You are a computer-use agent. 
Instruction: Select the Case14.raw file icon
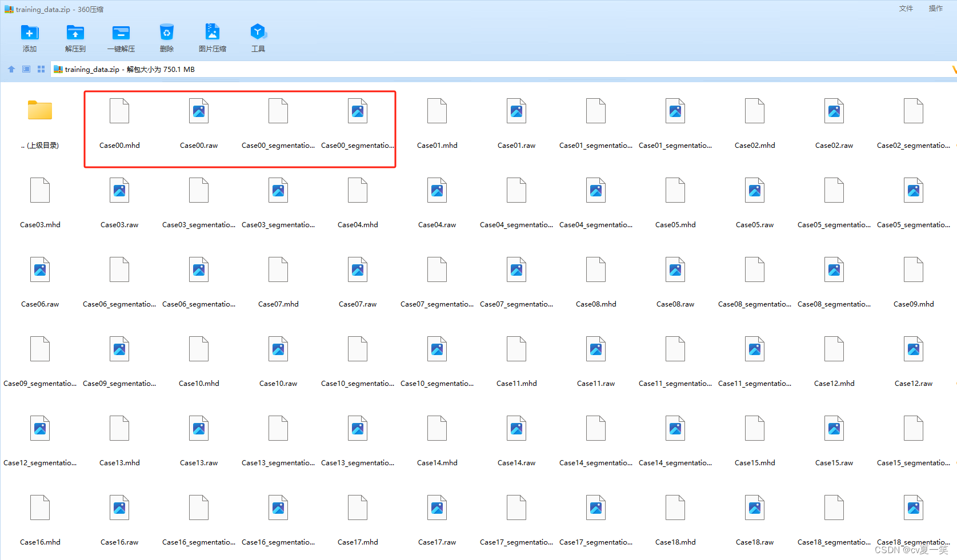click(516, 428)
